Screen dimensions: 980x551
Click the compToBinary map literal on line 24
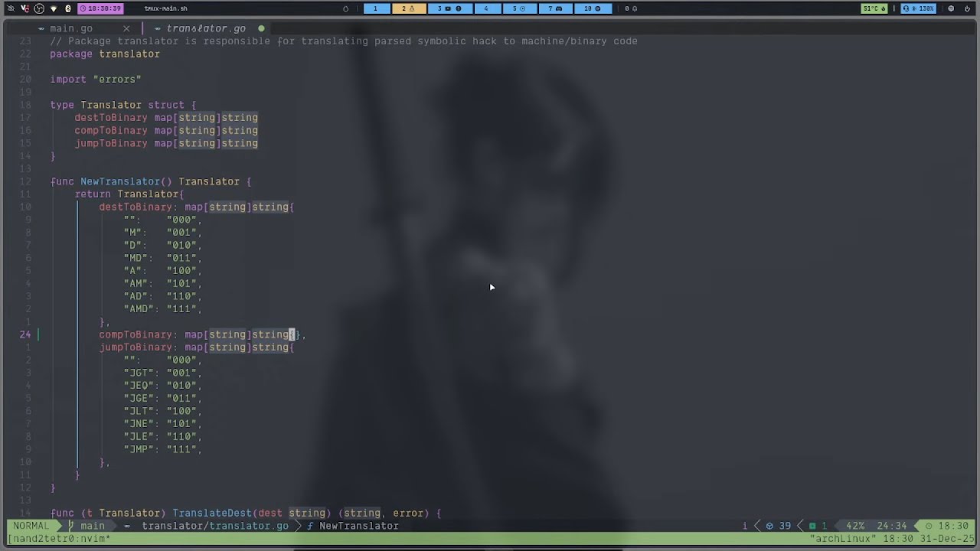[x=202, y=334]
